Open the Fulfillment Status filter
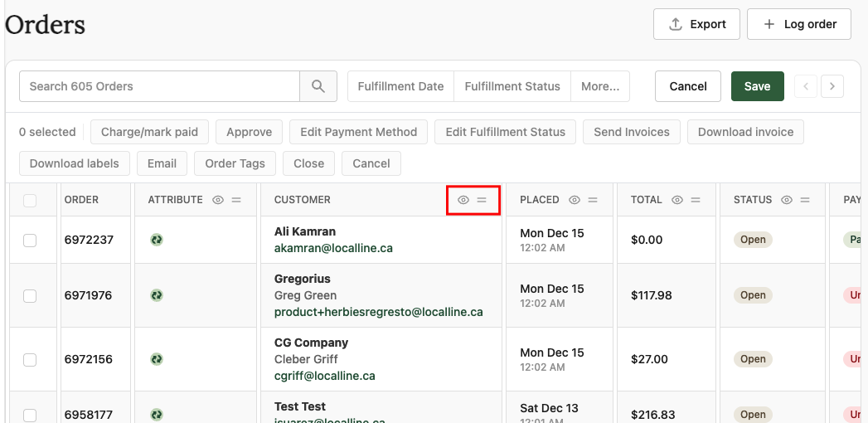The image size is (868, 423). [x=512, y=86]
